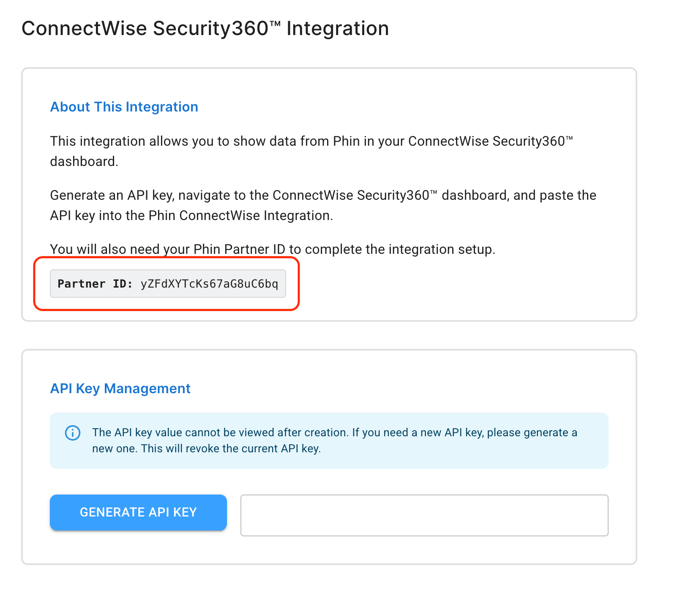This screenshot has width=688, height=598.
Task: Click the 'Phin Partner ID' phrase in the sentence
Action: click(239, 249)
